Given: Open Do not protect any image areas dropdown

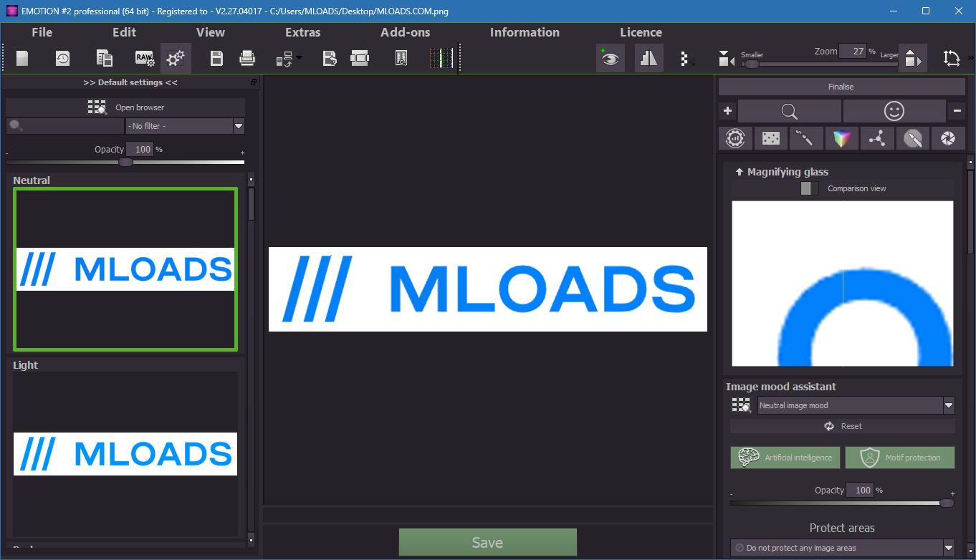Looking at the screenshot, I should click(x=843, y=548).
